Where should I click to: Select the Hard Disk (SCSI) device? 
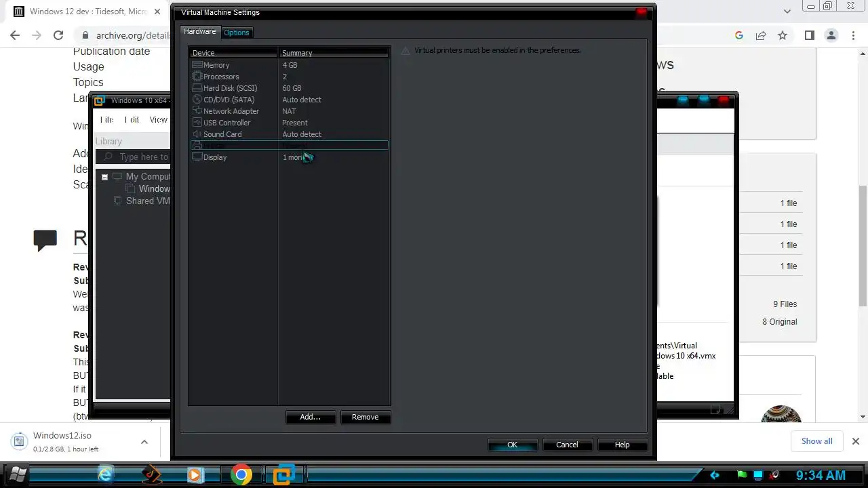[289, 88]
